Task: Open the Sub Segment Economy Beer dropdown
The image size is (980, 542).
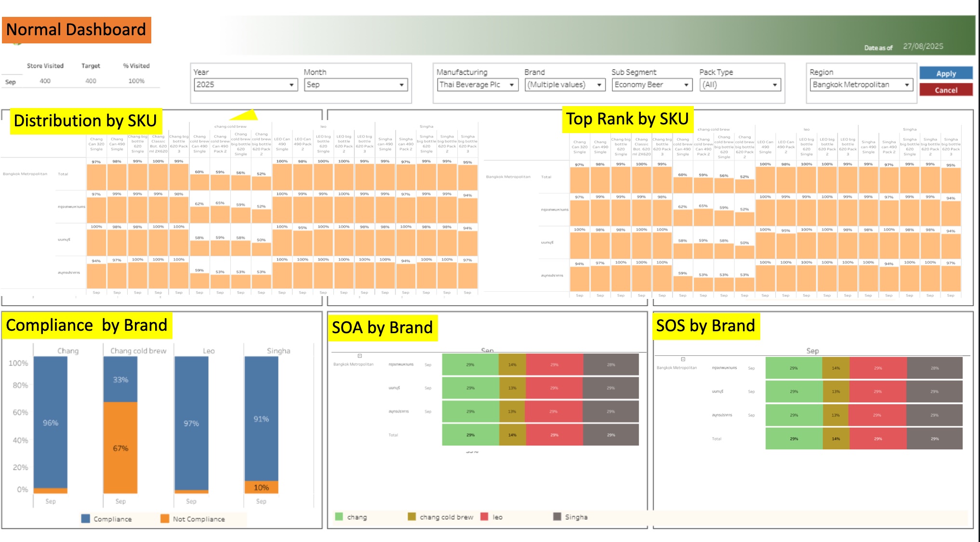Action: coord(653,85)
